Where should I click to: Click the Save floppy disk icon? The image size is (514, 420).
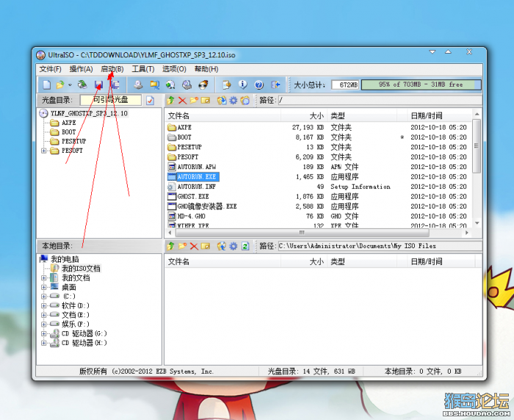point(98,85)
